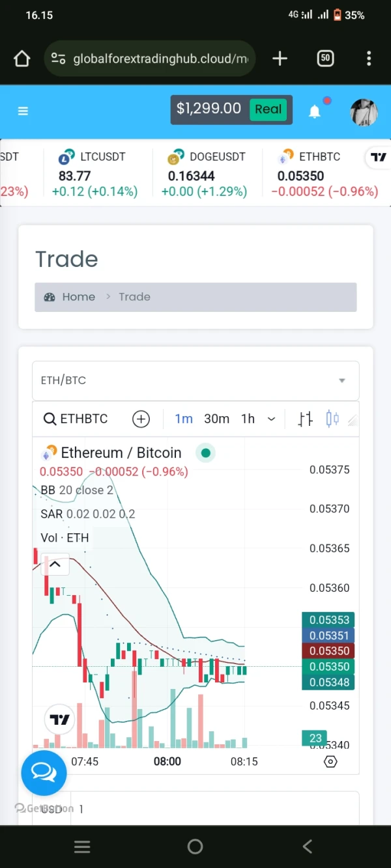
Task: Click the add symbol to compare plus icon
Action: coord(141,419)
